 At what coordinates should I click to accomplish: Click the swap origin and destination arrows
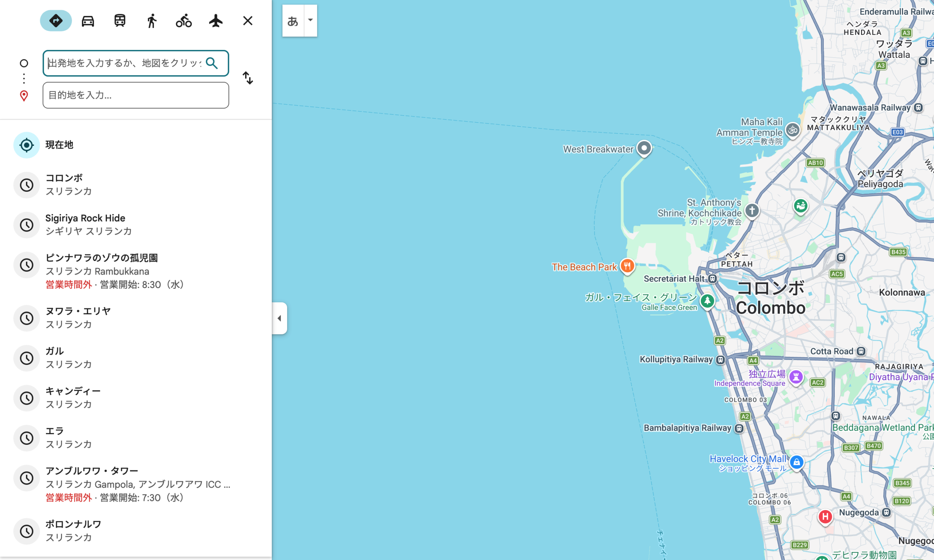coord(248,78)
